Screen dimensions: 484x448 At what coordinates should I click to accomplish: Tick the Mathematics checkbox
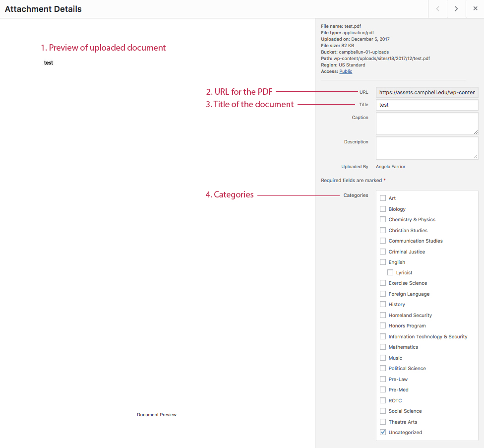pyautogui.click(x=383, y=347)
